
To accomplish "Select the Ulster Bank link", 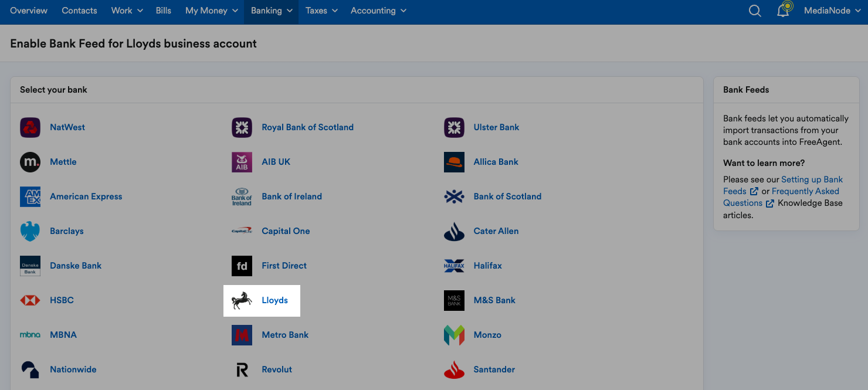I will (x=497, y=127).
